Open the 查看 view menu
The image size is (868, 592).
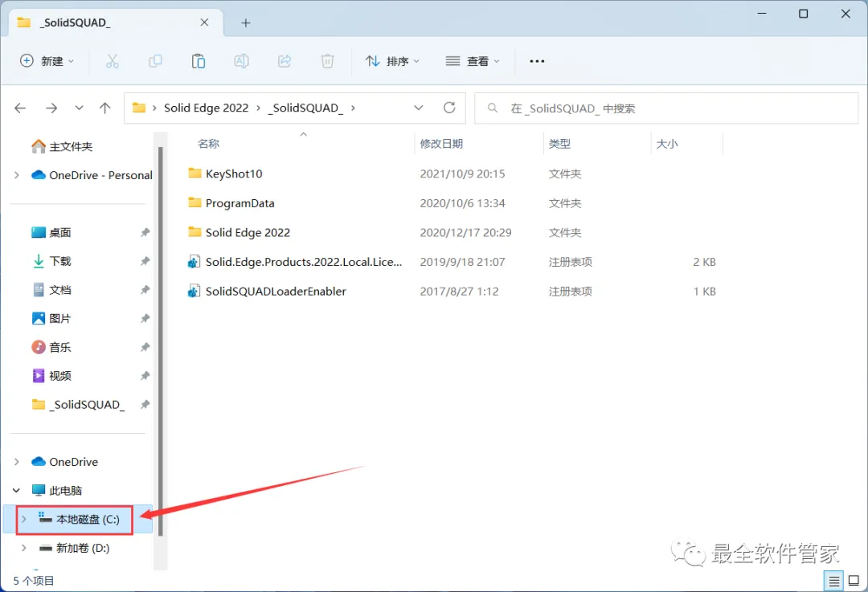click(473, 61)
